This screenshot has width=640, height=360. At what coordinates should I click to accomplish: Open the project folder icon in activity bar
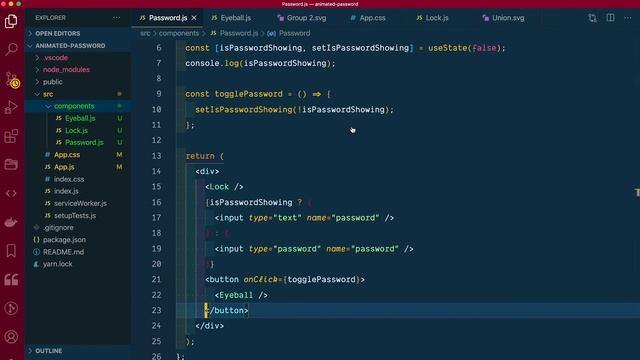coord(11,164)
